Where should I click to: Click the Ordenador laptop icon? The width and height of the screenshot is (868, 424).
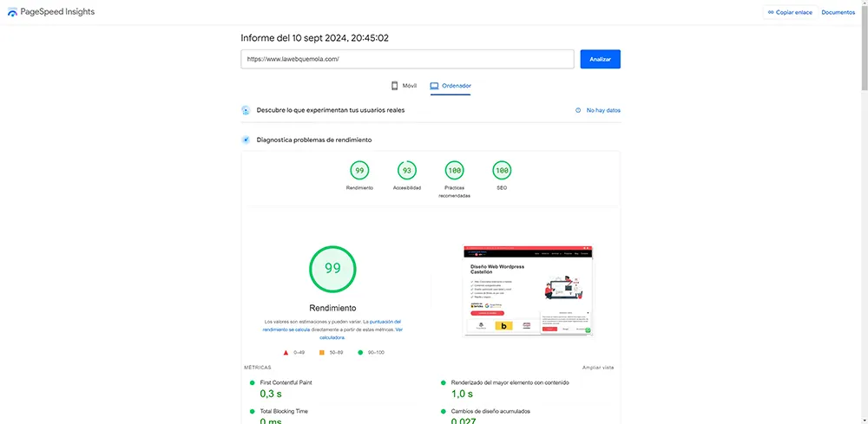point(434,86)
